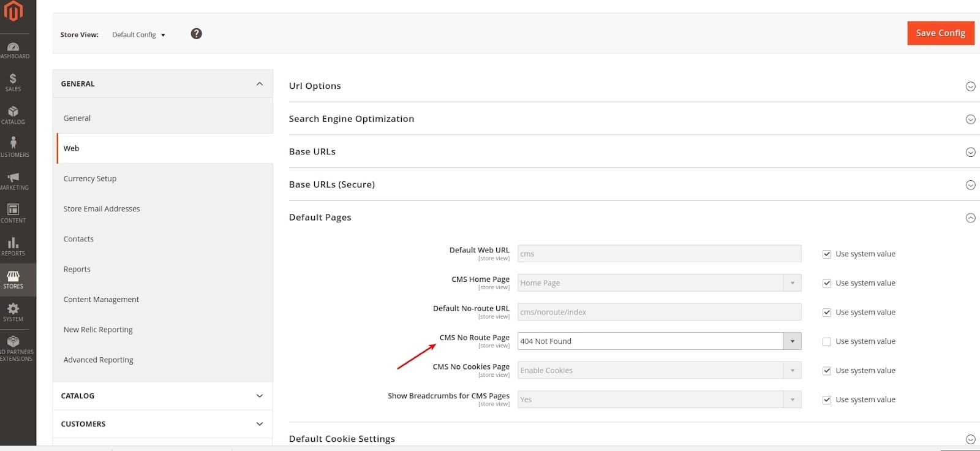The height and width of the screenshot is (451, 980).
Task: Open the Content sidebar icon
Action: tap(13, 214)
